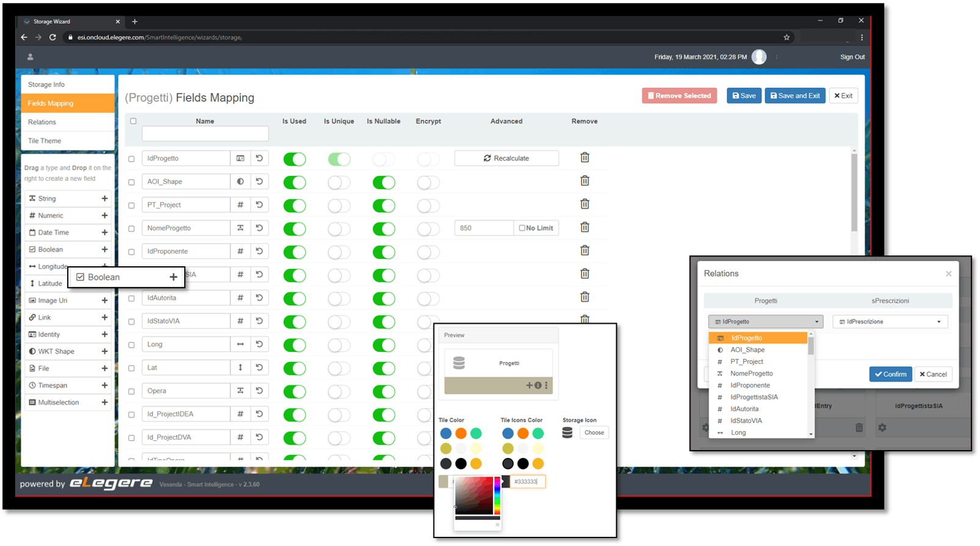980x546 pixels.
Task: Tick the row checkbox for Opera
Action: click(x=131, y=391)
